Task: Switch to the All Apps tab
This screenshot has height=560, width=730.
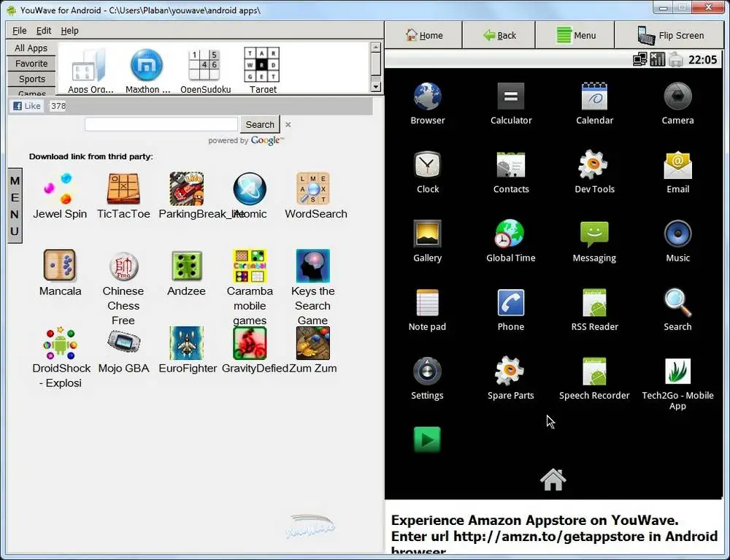Action: [x=31, y=48]
